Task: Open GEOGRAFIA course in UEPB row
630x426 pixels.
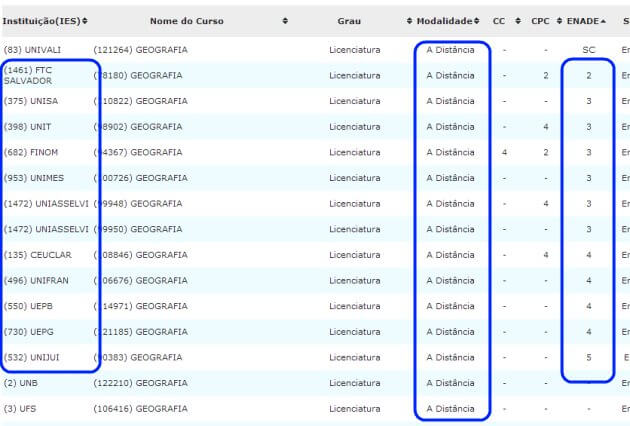Action: [141, 306]
